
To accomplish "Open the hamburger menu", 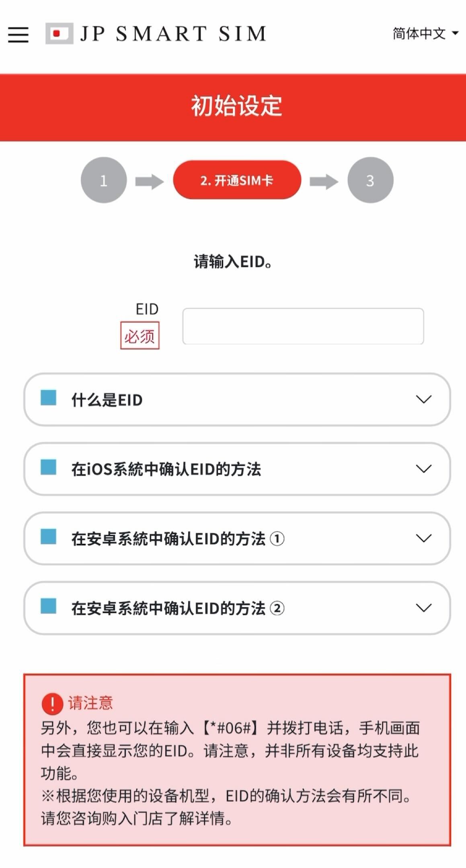I will [18, 34].
